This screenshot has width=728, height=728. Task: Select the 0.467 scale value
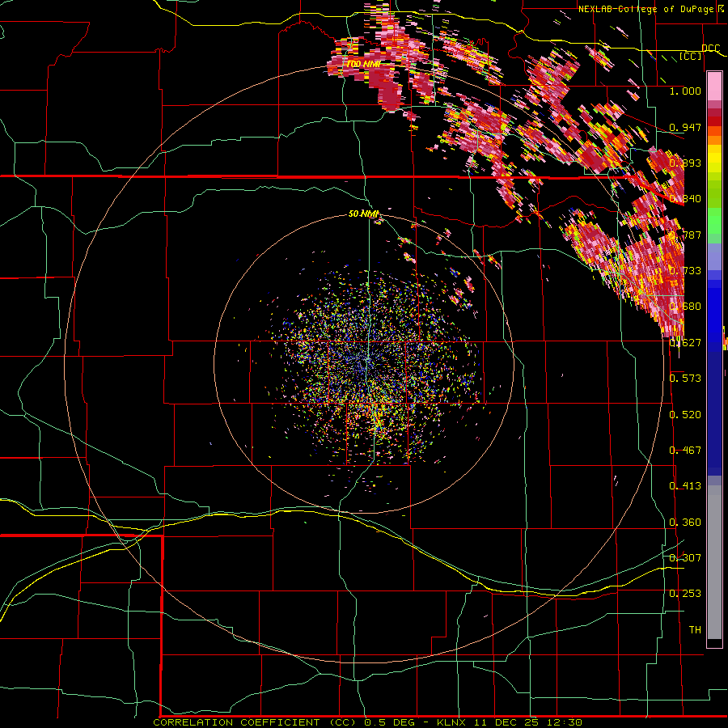pos(685,450)
